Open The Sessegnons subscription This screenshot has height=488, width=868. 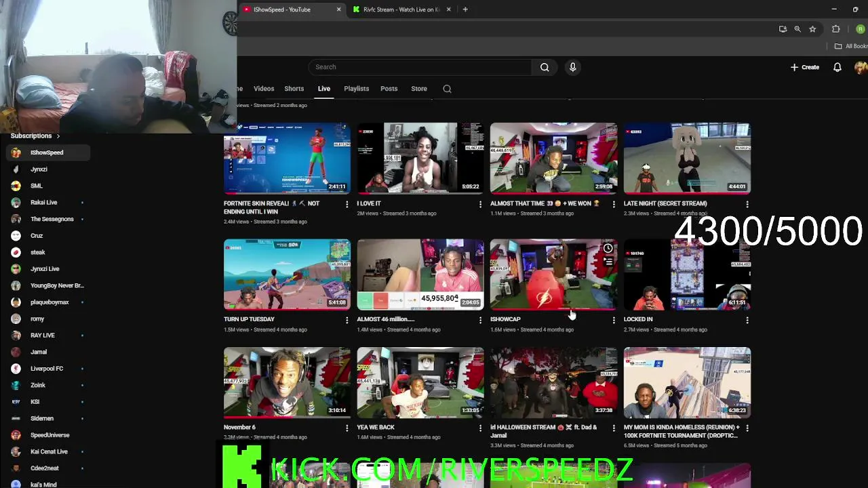click(x=47, y=219)
